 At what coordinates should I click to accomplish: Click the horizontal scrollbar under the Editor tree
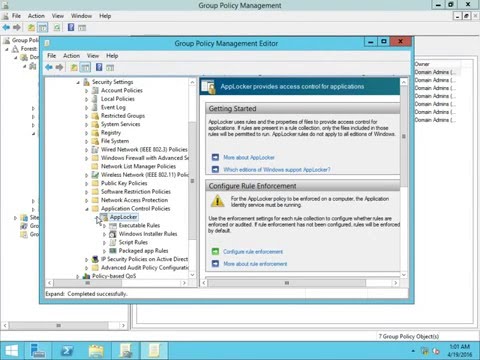point(87,283)
